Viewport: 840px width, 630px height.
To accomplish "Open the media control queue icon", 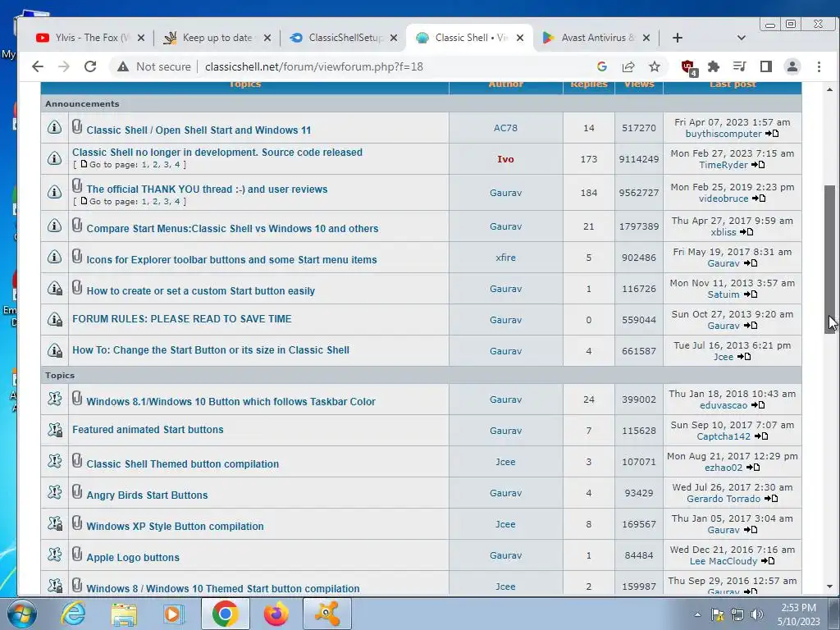I will coord(739,66).
